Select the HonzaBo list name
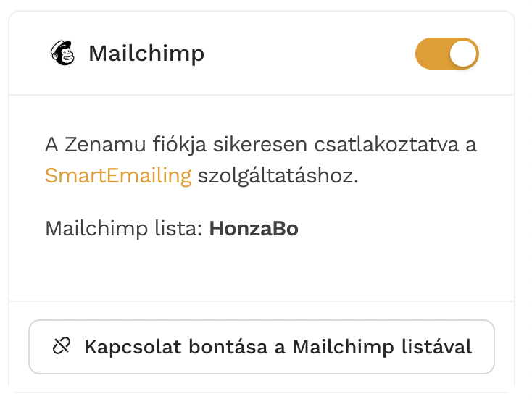Viewport: 532px width, 407px height. click(x=254, y=228)
